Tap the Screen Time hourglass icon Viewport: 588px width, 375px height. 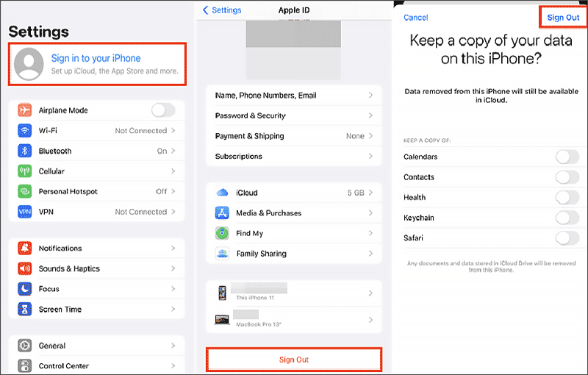click(x=25, y=309)
